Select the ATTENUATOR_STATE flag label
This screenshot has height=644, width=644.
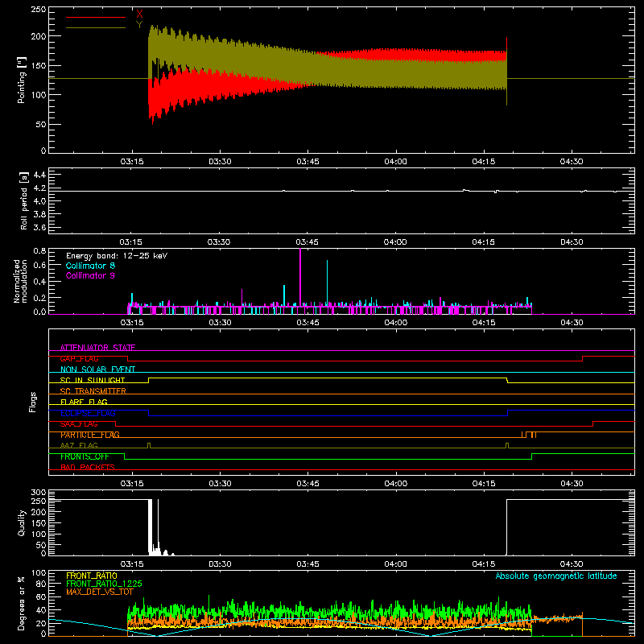pyautogui.click(x=97, y=348)
